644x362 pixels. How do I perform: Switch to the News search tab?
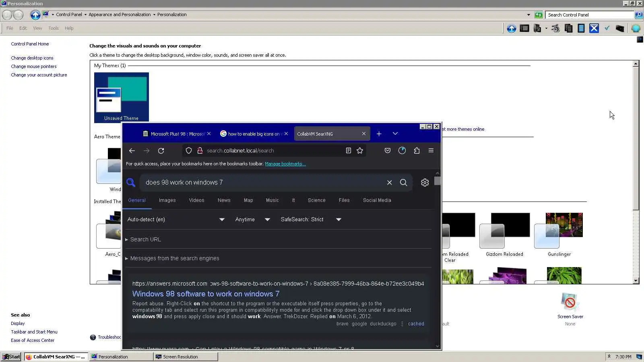pos(224,200)
